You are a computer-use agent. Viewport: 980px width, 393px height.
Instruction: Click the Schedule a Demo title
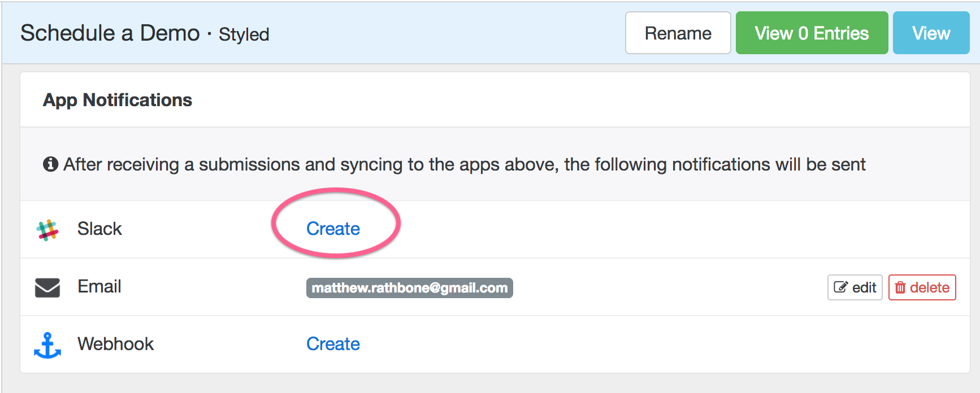click(110, 33)
